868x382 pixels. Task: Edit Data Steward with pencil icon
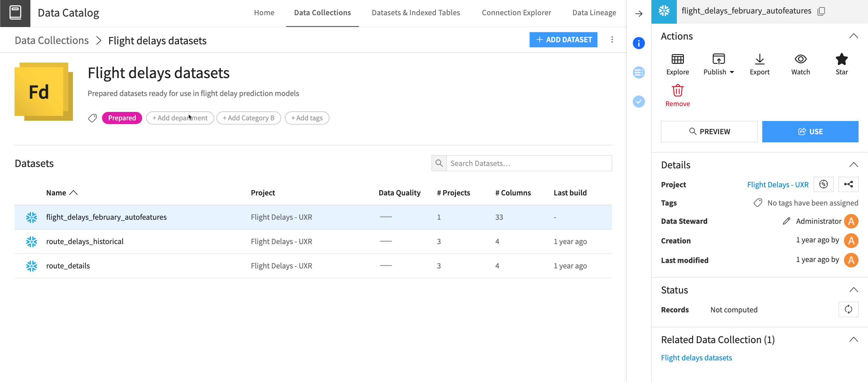[786, 221]
